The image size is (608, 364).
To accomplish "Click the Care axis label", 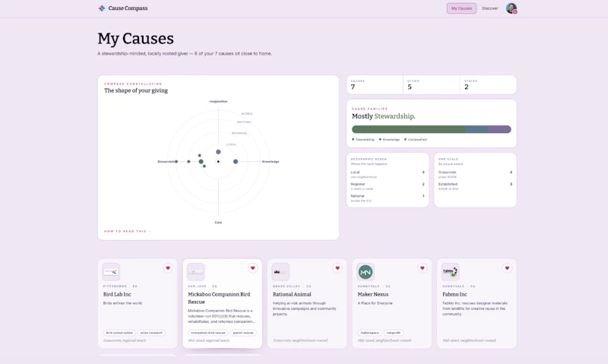I will click(x=218, y=222).
